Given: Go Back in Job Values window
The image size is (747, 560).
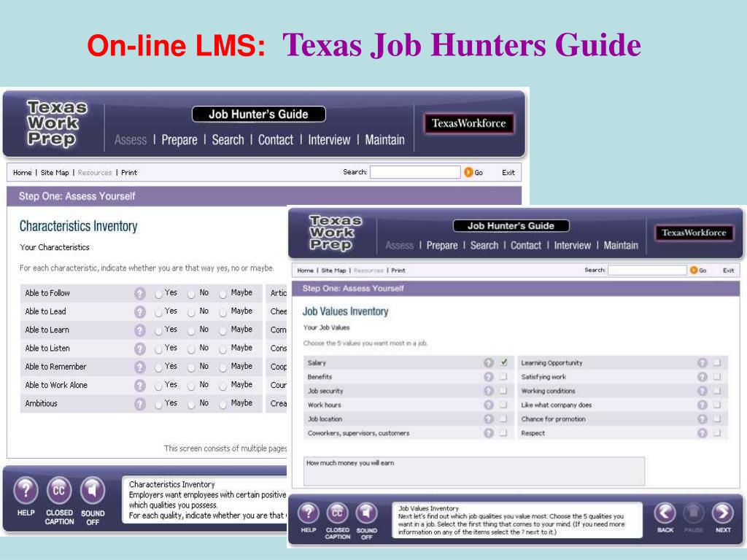Looking at the screenshot, I should click(x=665, y=513).
